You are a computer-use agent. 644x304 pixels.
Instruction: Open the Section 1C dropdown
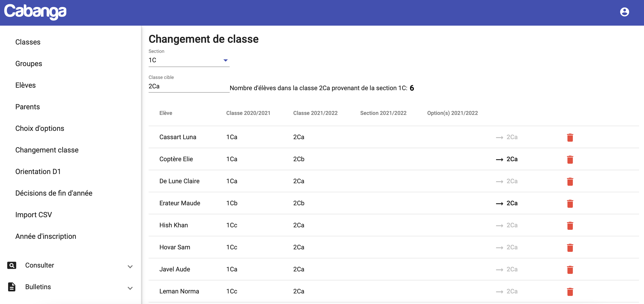pyautogui.click(x=189, y=60)
